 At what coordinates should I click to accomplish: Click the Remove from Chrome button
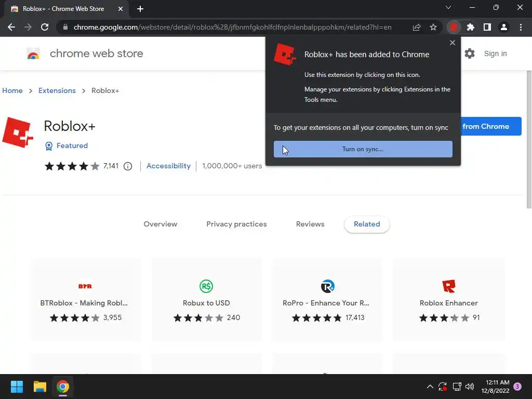point(491,126)
